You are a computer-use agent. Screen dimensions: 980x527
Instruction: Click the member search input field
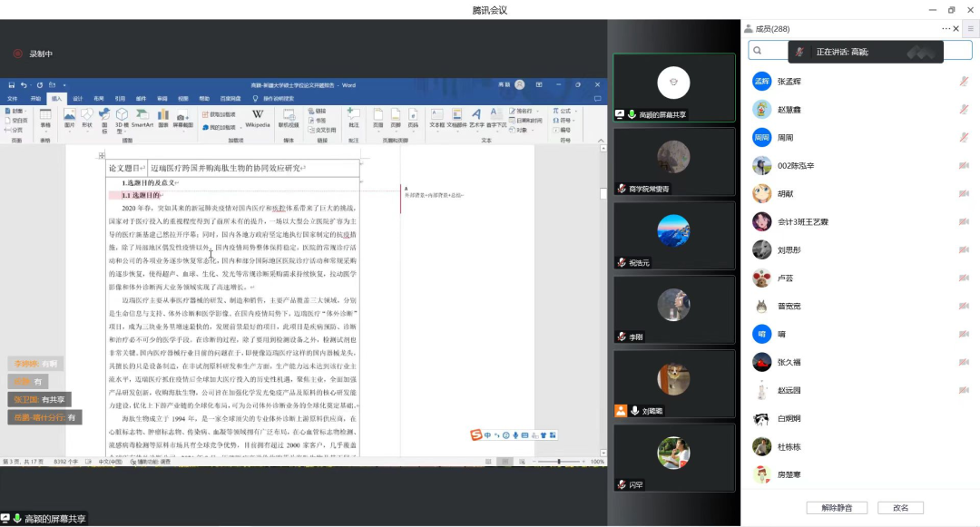tap(860, 51)
